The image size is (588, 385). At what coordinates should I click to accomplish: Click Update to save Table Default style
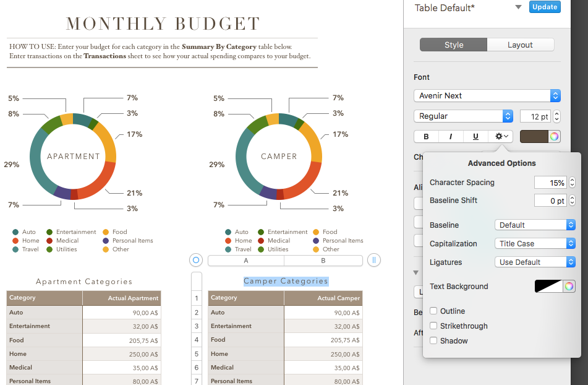point(545,7)
